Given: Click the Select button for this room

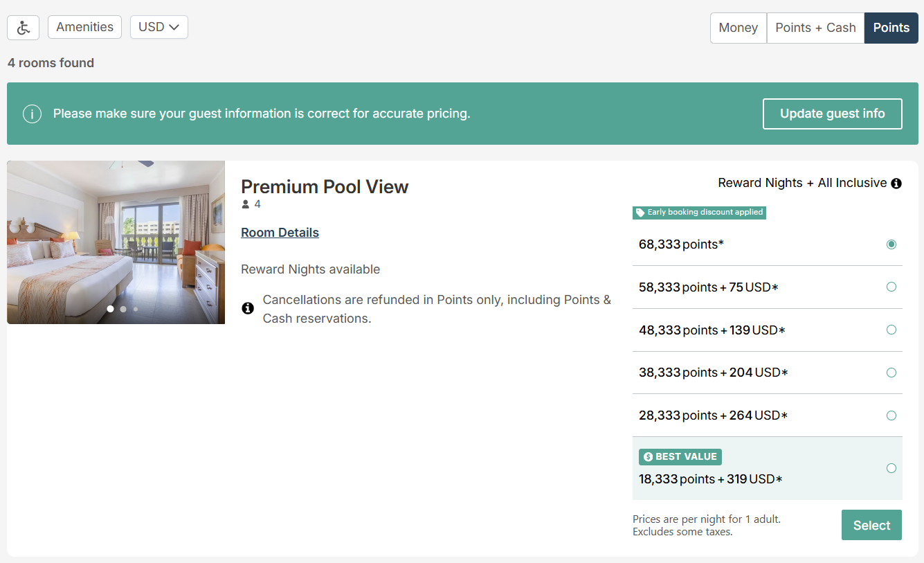Looking at the screenshot, I should click(871, 525).
